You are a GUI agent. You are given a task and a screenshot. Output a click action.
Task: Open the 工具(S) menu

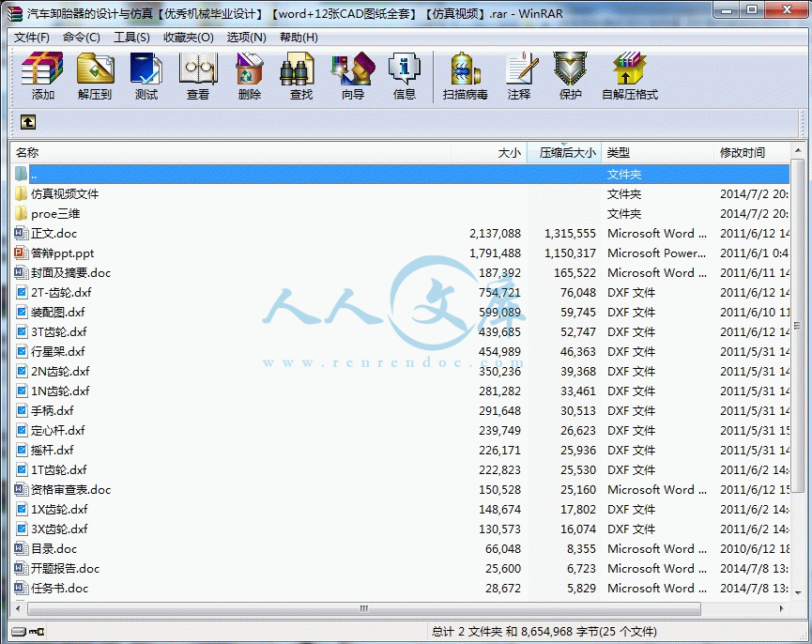(x=131, y=38)
